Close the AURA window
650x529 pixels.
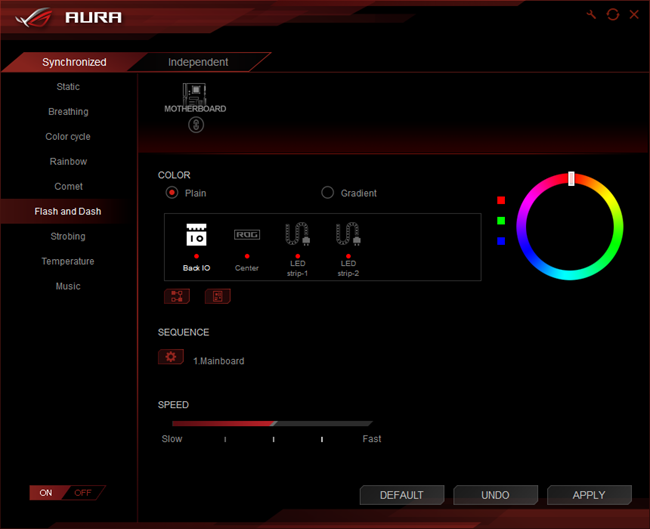634,15
